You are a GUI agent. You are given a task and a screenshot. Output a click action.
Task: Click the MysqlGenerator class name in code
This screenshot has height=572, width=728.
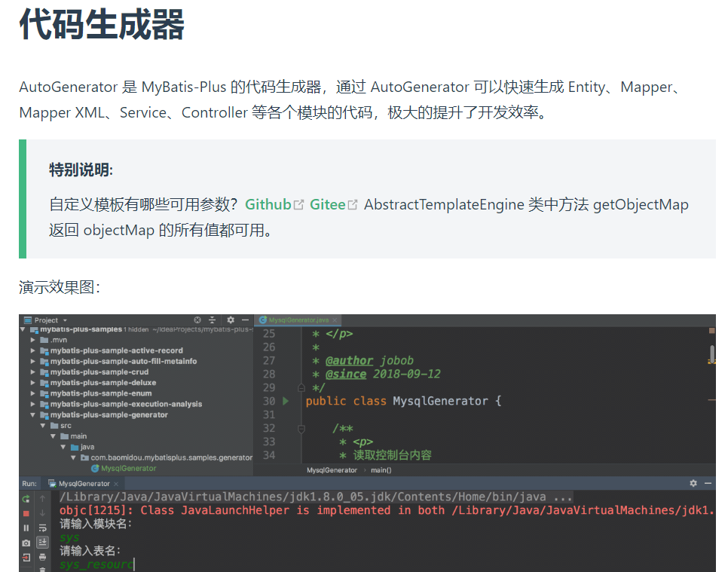tap(440, 401)
